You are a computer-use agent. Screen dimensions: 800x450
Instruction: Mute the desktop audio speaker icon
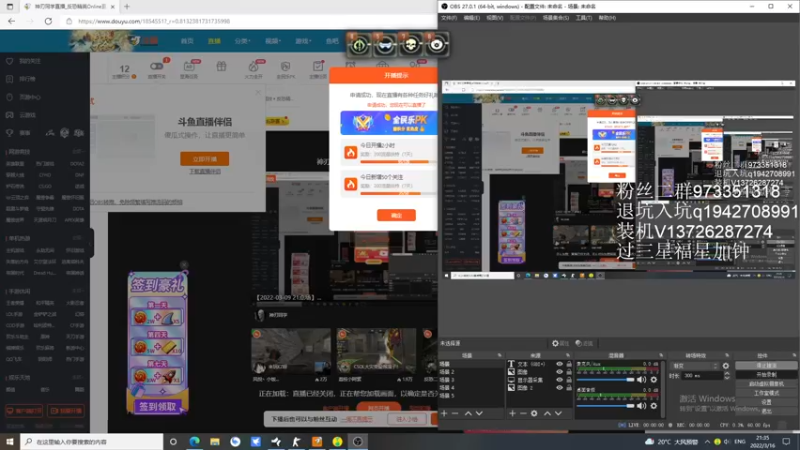(x=641, y=406)
